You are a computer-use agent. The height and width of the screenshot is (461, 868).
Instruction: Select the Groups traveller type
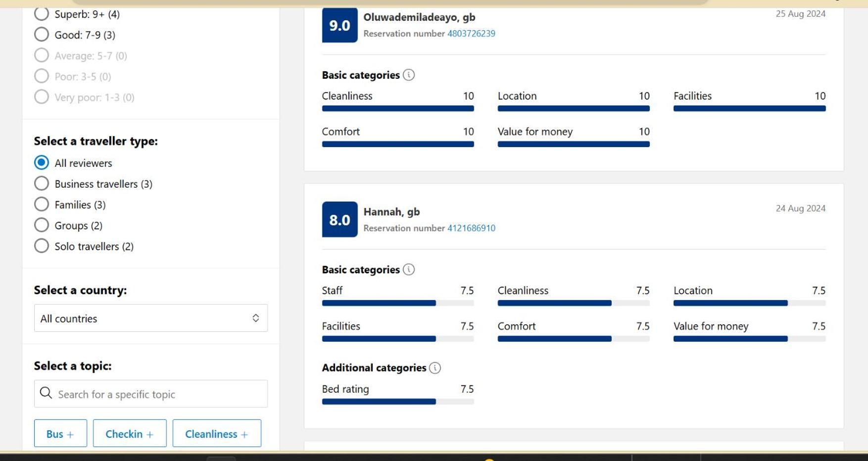[42, 225]
